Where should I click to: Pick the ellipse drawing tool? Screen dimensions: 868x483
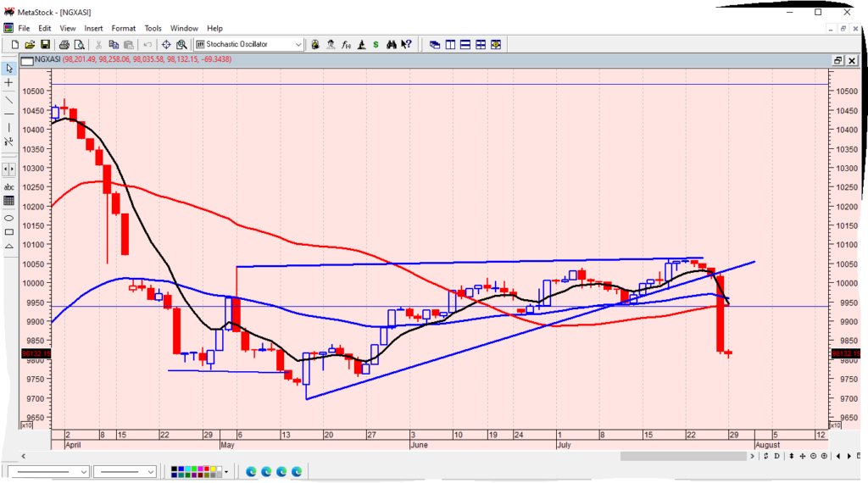(x=9, y=217)
